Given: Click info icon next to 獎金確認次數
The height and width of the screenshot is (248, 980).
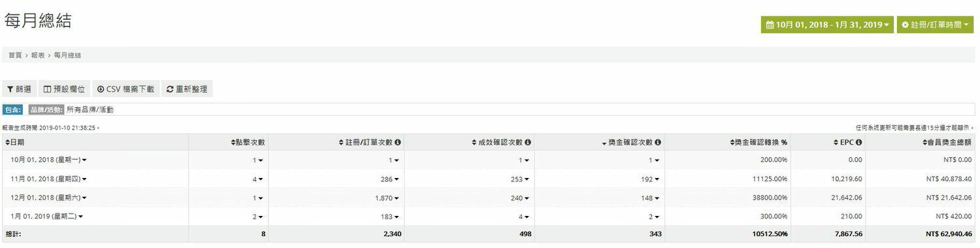Looking at the screenshot, I should click(659, 142).
